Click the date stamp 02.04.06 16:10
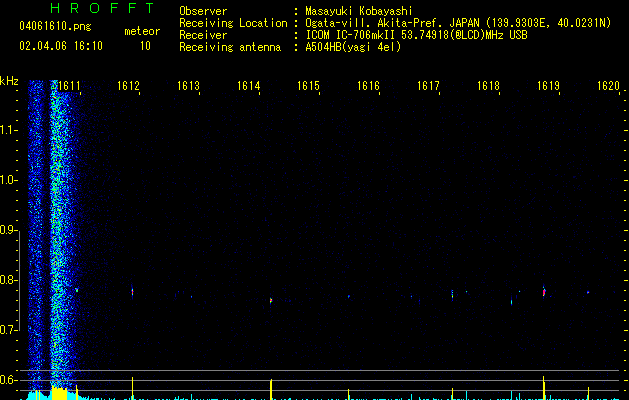629x400 pixels. coord(61,46)
